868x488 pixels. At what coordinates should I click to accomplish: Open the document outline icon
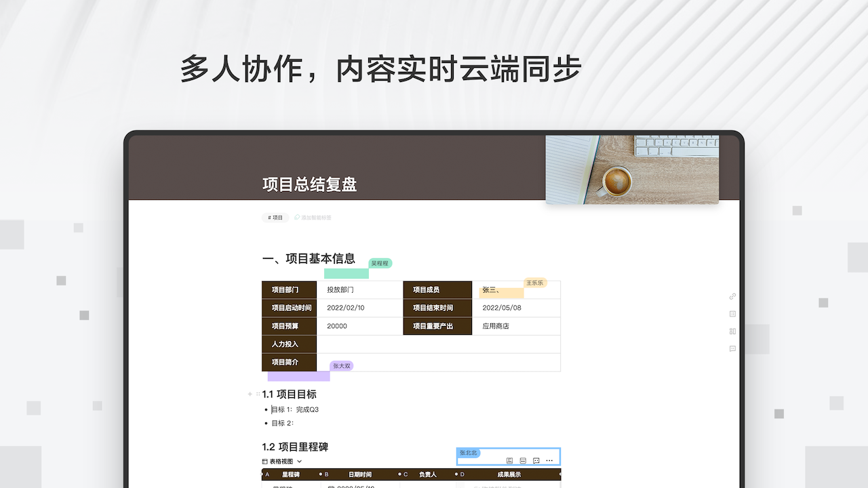(x=732, y=314)
